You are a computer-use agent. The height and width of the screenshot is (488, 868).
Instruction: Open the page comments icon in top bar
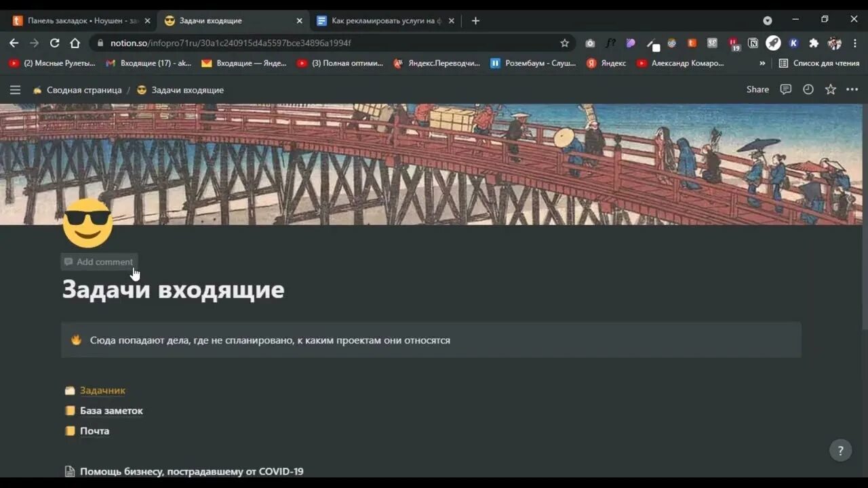click(x=785, y=89)
